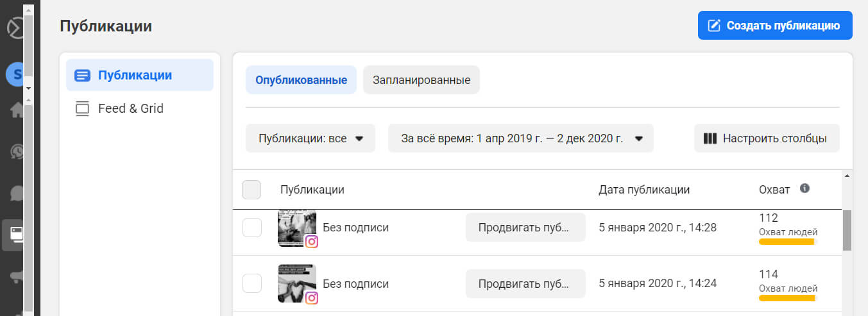868x316 pixels.
Task: Click the Дата публикации column header
Action: click(644, 190)
